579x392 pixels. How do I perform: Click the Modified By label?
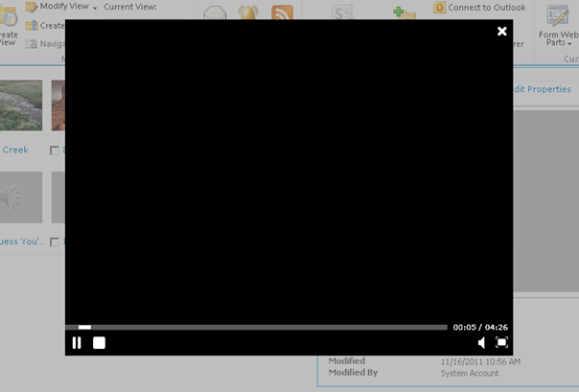coord(353,373)
